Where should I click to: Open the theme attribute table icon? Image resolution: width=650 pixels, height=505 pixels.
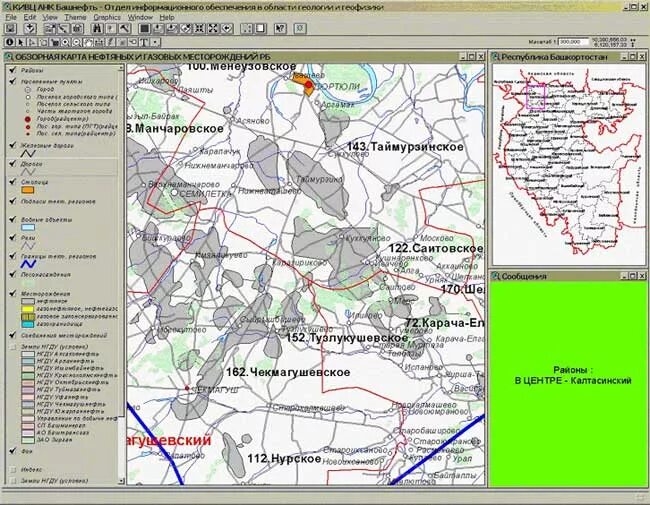[x=78, y=28]
